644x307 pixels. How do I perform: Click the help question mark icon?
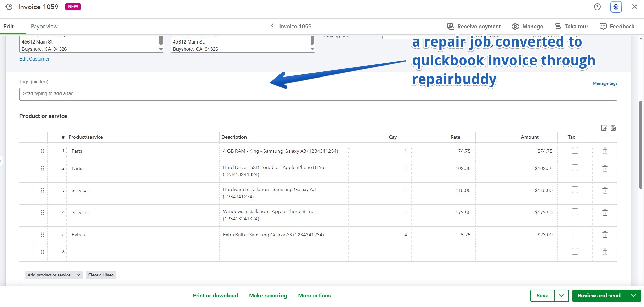tap(597, 6)
